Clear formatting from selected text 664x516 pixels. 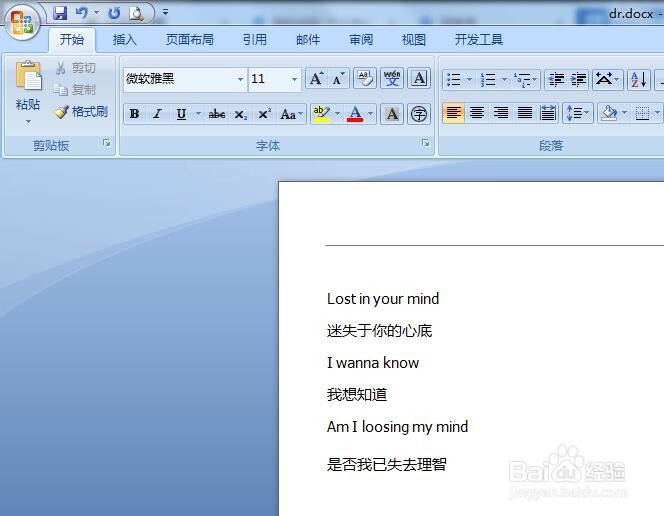pyautogui.click(x=365, y=78)
